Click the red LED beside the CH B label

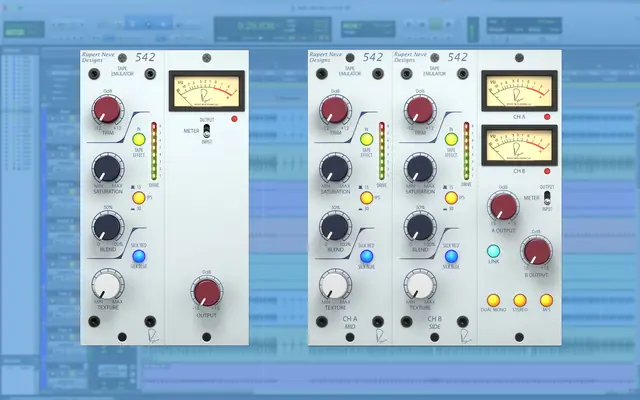[x=547, y=171]
